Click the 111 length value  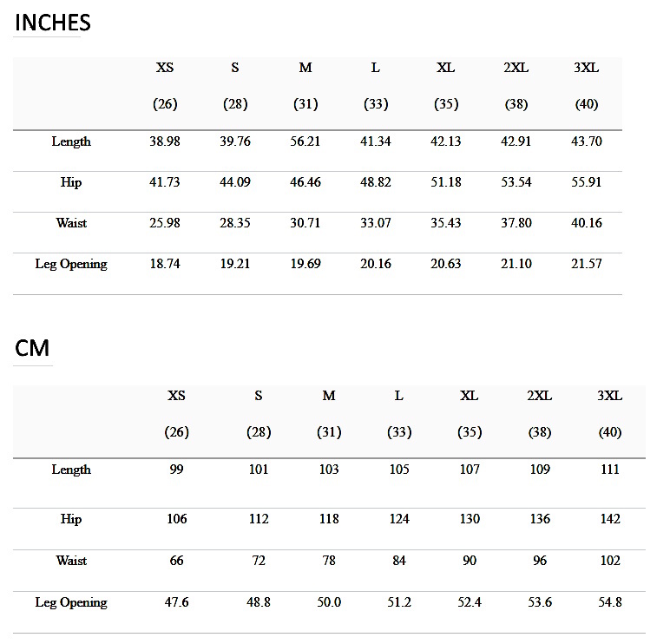(610, 470)
